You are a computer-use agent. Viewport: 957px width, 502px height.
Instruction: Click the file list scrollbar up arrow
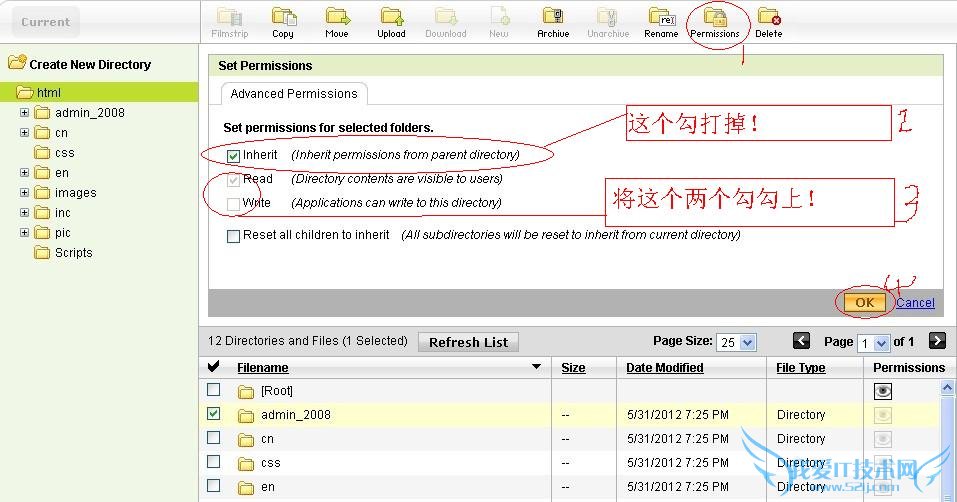tap(947, 387)
